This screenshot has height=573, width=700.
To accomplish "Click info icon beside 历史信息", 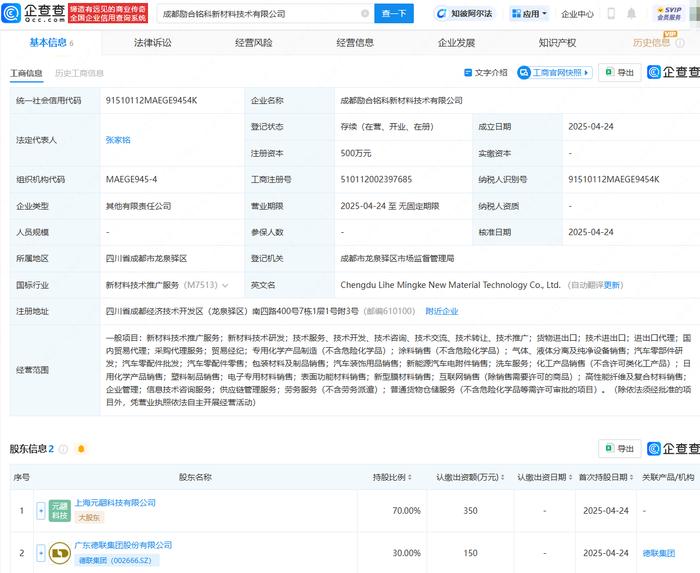I will (x=680, y=43).
